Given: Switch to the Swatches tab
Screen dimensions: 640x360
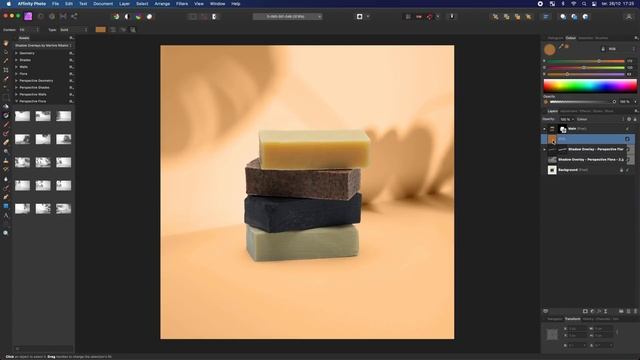Looking at the screenshot, I should pyautogui.click(x=586, y=38).
